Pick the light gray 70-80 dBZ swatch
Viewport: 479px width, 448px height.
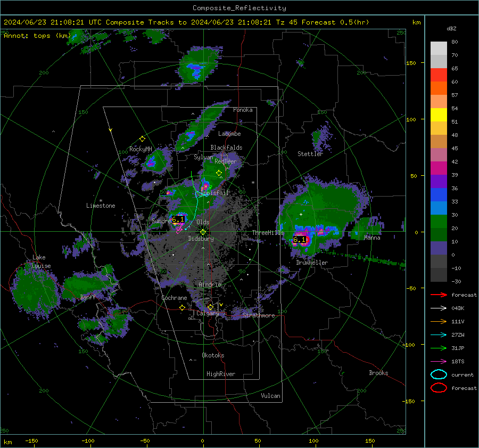tap(439, 48)
